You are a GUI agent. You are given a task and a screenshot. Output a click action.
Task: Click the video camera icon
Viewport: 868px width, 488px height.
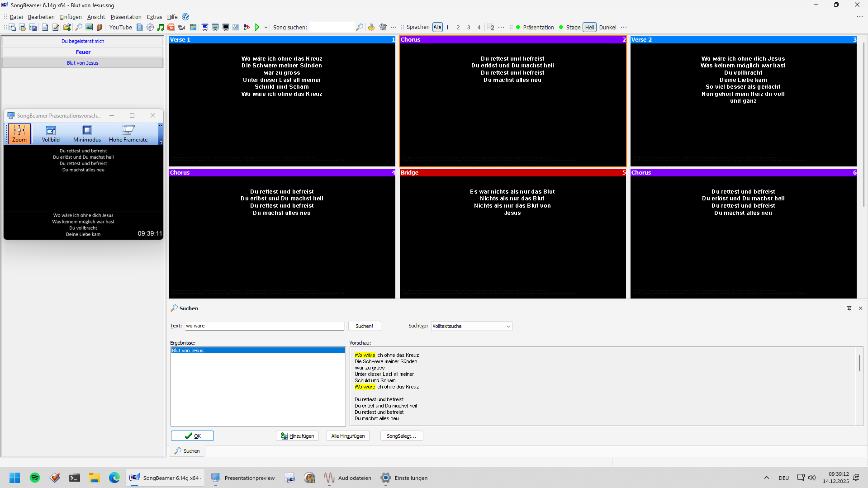point(181,28)
